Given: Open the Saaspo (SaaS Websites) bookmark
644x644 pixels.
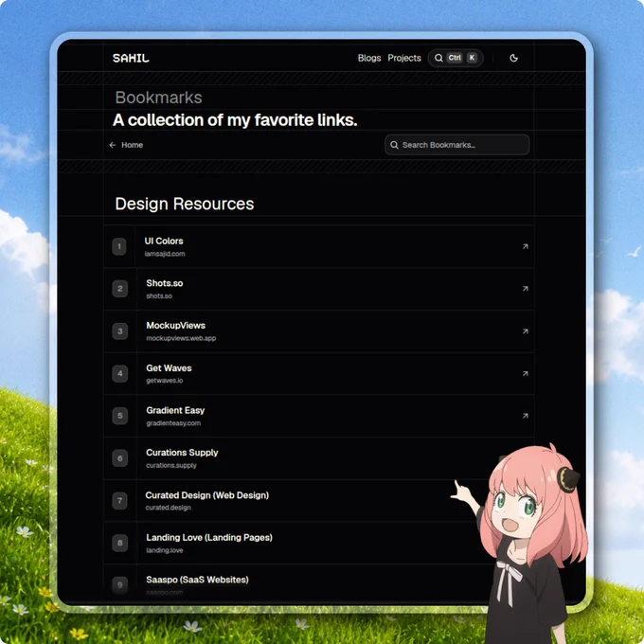Looking at the screenshot, I should click(319, 584).
